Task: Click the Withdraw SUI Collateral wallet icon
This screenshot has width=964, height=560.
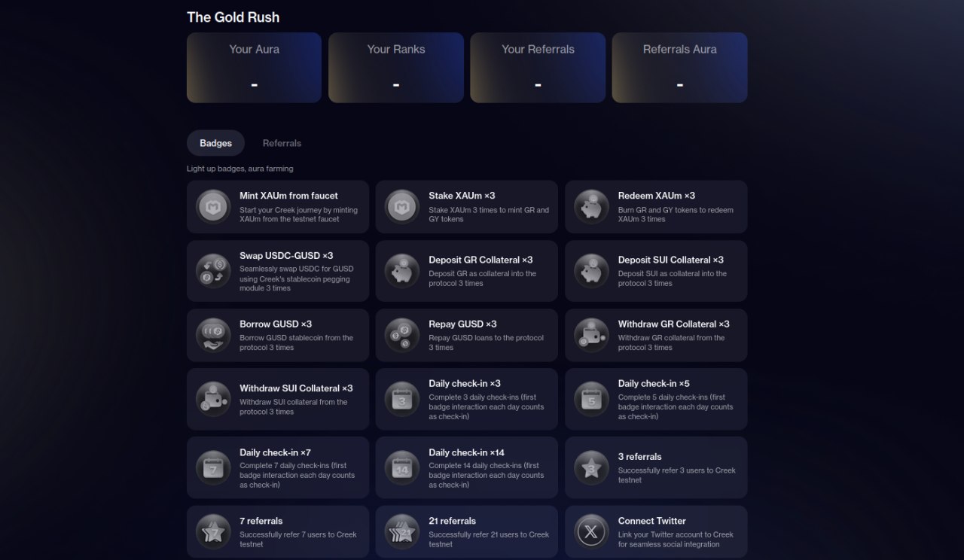Action: tap(213, 399)
